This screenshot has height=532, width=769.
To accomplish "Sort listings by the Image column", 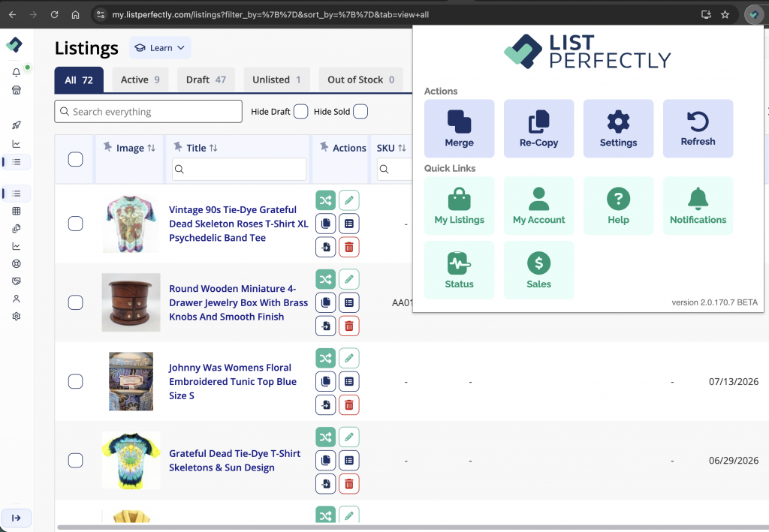I will coord(151,148).
